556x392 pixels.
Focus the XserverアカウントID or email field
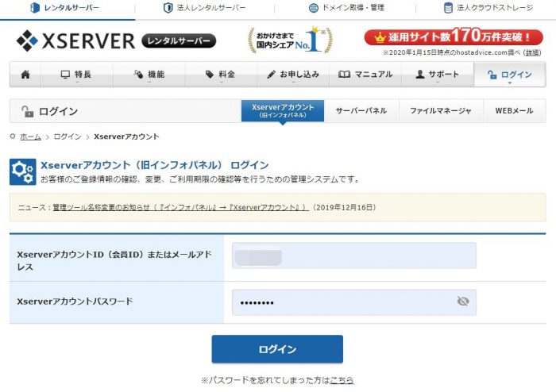pyautogui.click(x=354, y=256)
